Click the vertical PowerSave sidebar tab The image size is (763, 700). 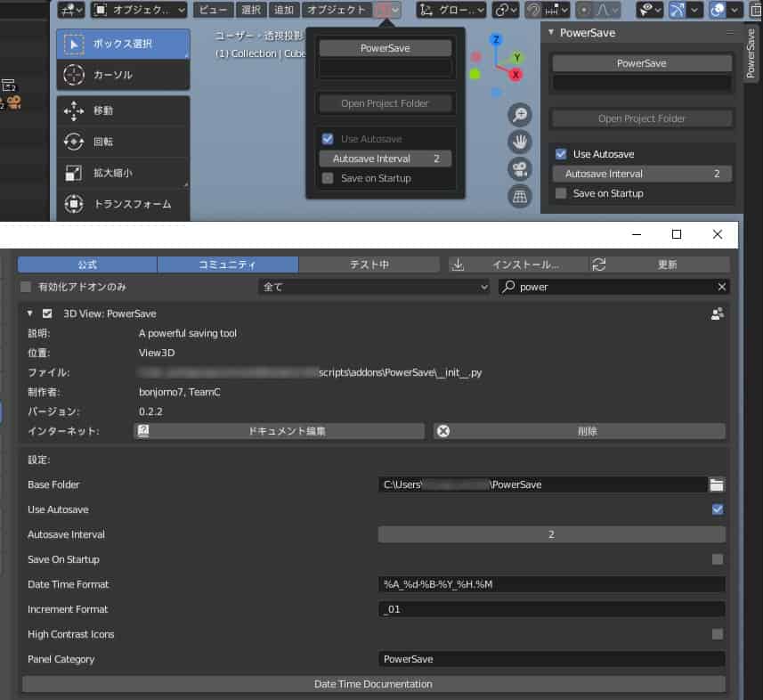tap(751, 53)
